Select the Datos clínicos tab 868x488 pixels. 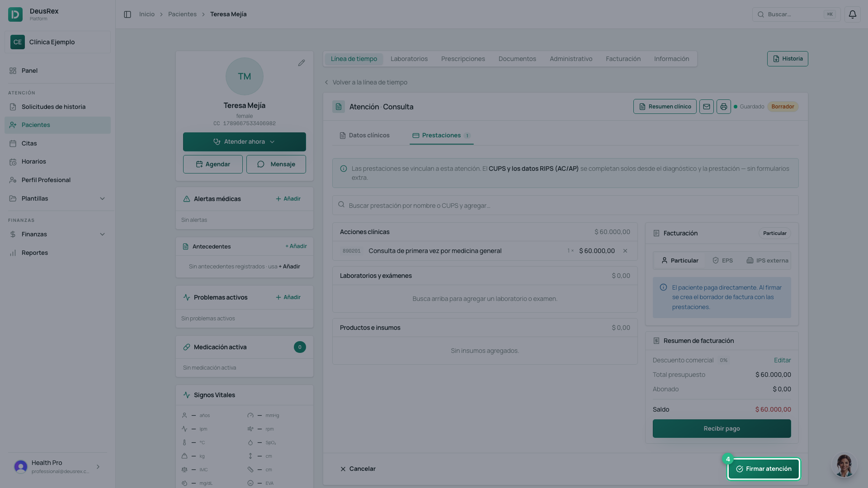click(364, 136)
